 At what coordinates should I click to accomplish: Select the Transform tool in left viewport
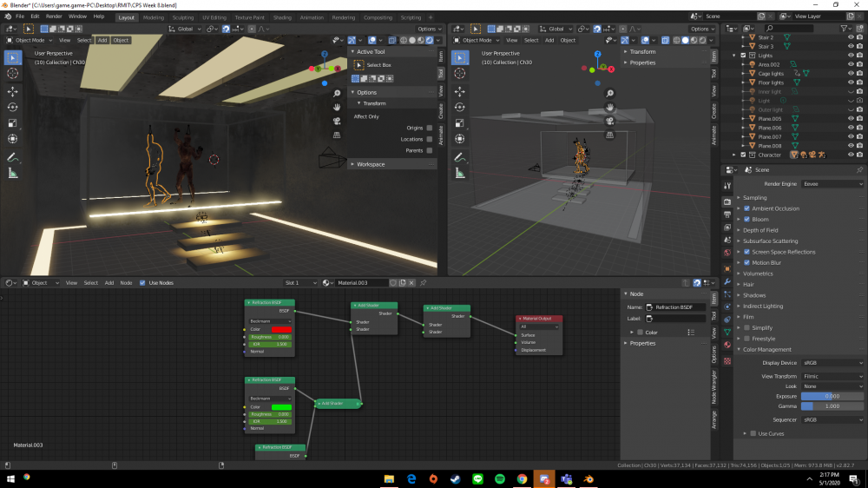13,139
